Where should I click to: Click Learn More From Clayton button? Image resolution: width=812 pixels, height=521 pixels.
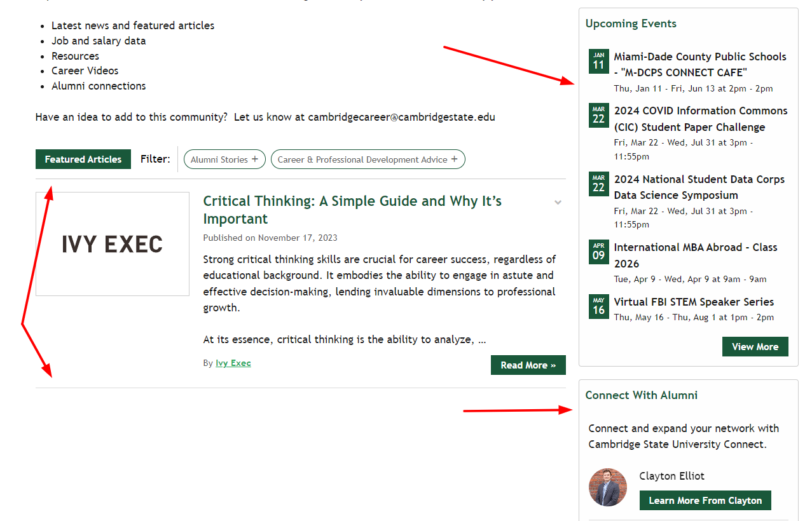tap(705, 501)
